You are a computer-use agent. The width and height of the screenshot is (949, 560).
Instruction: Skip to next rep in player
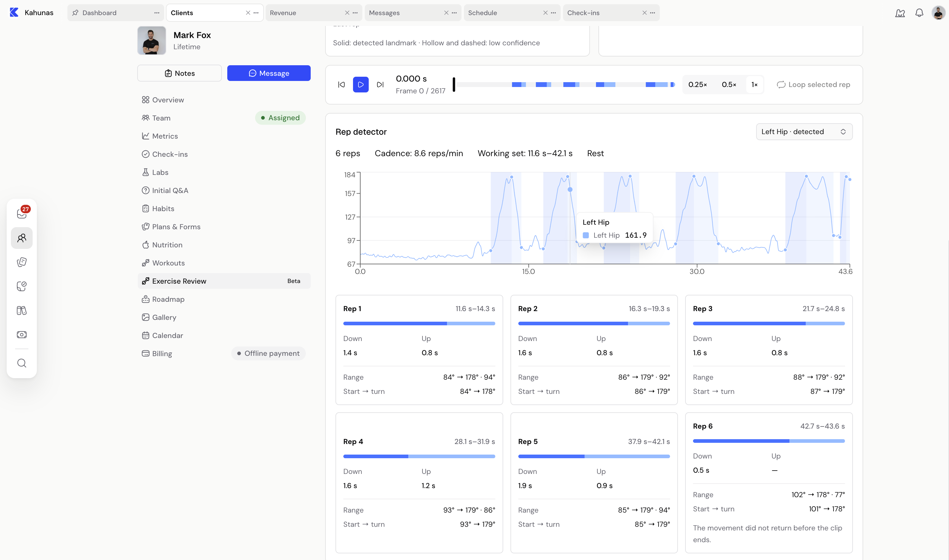(380, 85)
